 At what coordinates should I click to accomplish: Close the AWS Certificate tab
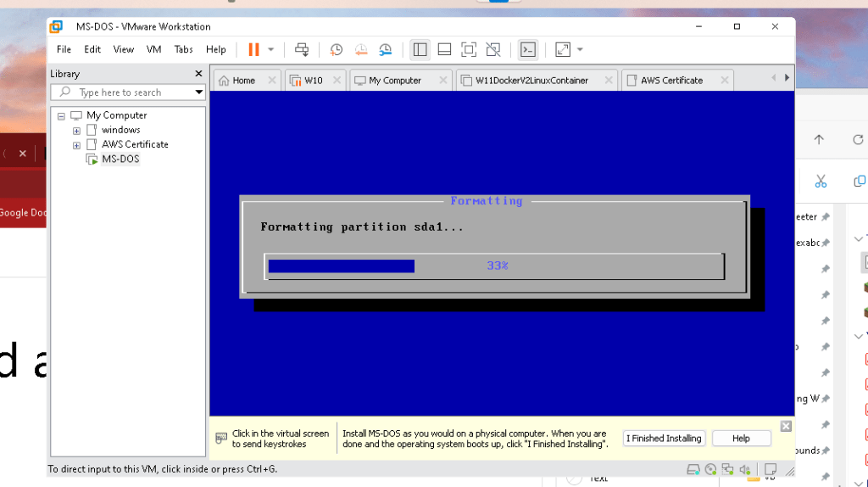coord(725,81)
